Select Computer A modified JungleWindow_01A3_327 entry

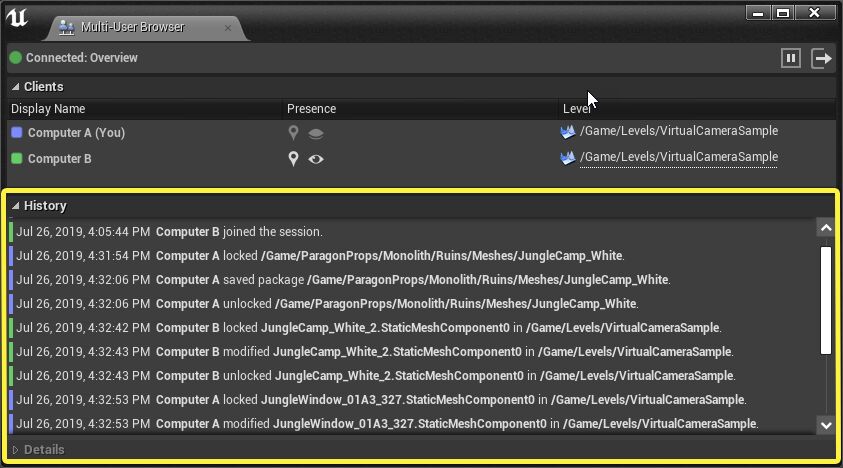pos(412,424)
